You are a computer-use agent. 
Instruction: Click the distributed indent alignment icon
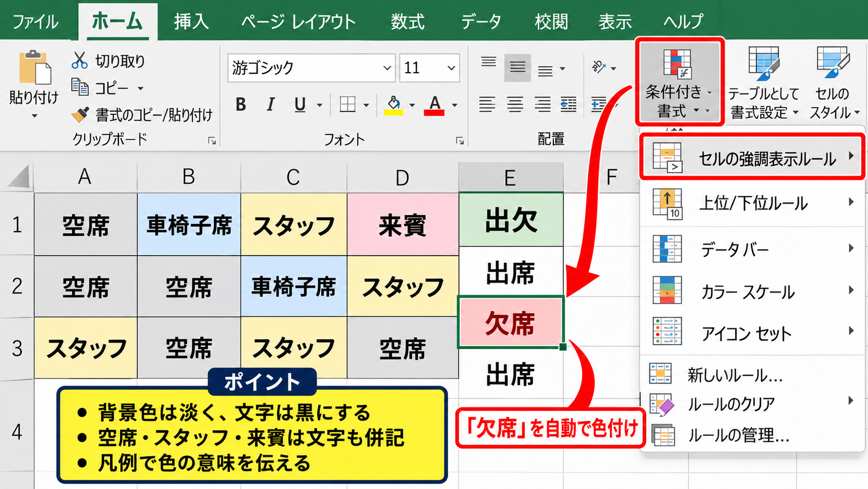pos(569,104)
